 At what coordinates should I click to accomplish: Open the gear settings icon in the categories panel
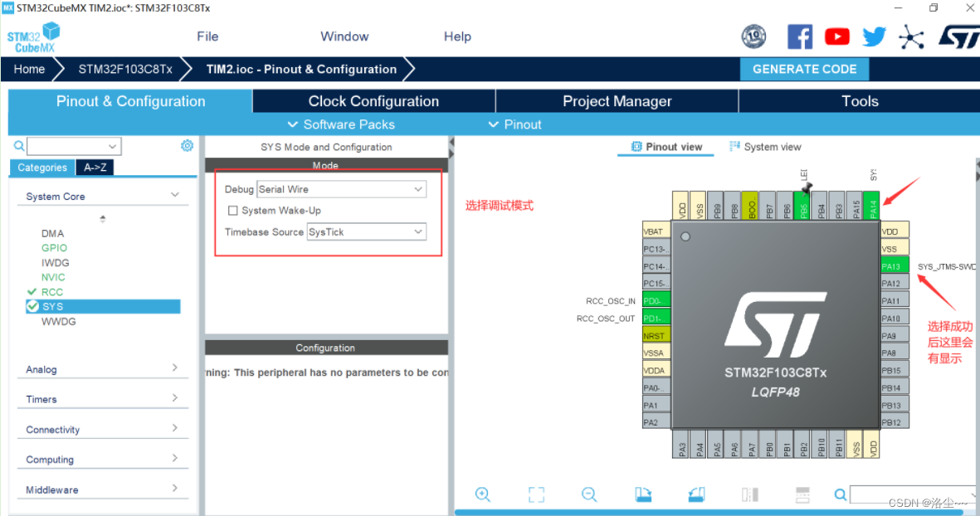coord(187,145)
